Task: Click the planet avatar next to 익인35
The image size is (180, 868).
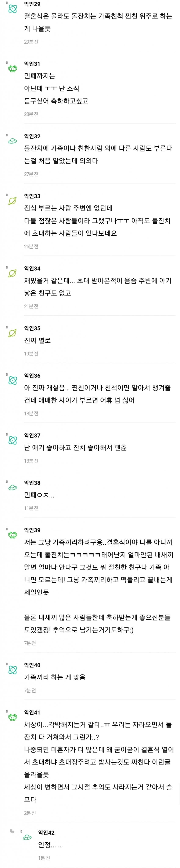Action: (12, 333)
